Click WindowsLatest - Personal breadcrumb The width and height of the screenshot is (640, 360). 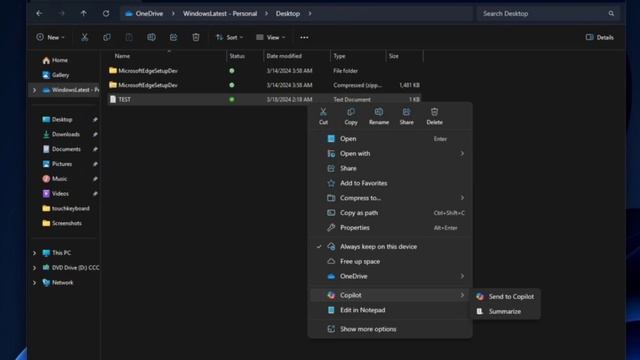tap(220, 13)
